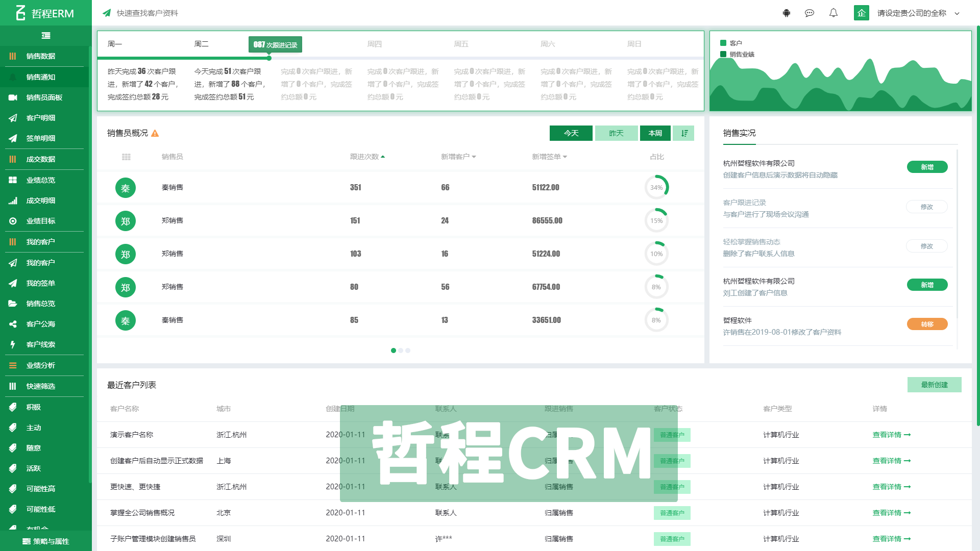Image resolution: width=980 pixels, height=551 pixels.
Task: Go to second carousel page dot
Action: [x=401, y=350]
